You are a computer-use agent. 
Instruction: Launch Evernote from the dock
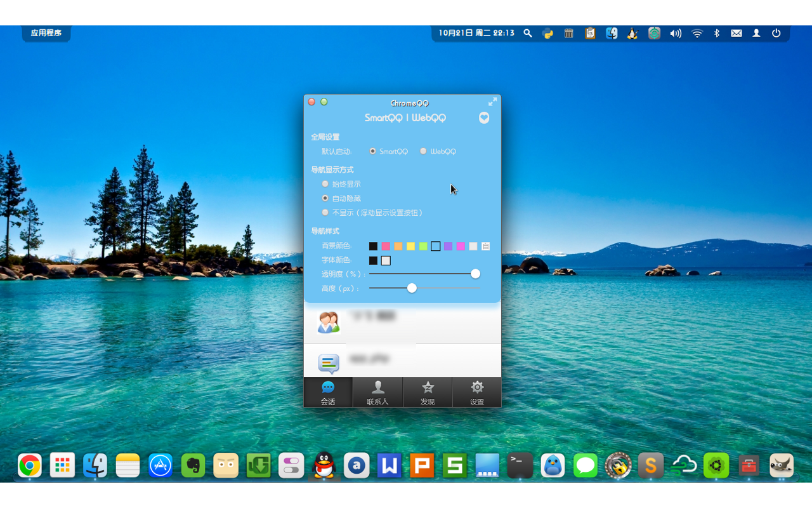tap(193, 465)
